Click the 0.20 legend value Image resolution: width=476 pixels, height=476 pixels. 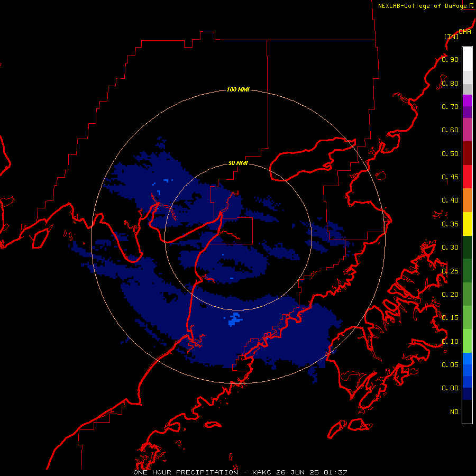pyautogui.click(x=450, y=295)
